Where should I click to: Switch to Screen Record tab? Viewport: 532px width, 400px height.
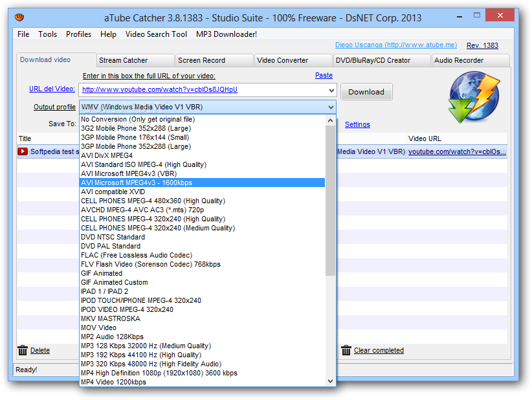(x=214, y=60)
